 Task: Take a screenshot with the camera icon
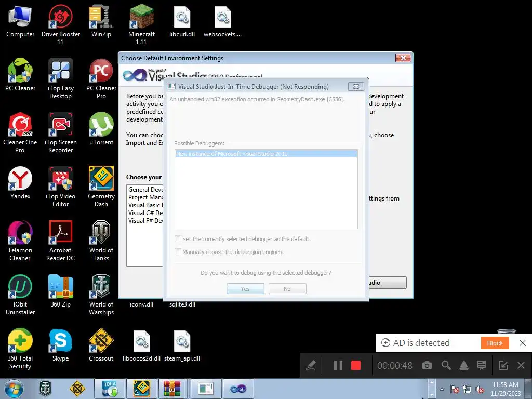[x=427, y=365]
